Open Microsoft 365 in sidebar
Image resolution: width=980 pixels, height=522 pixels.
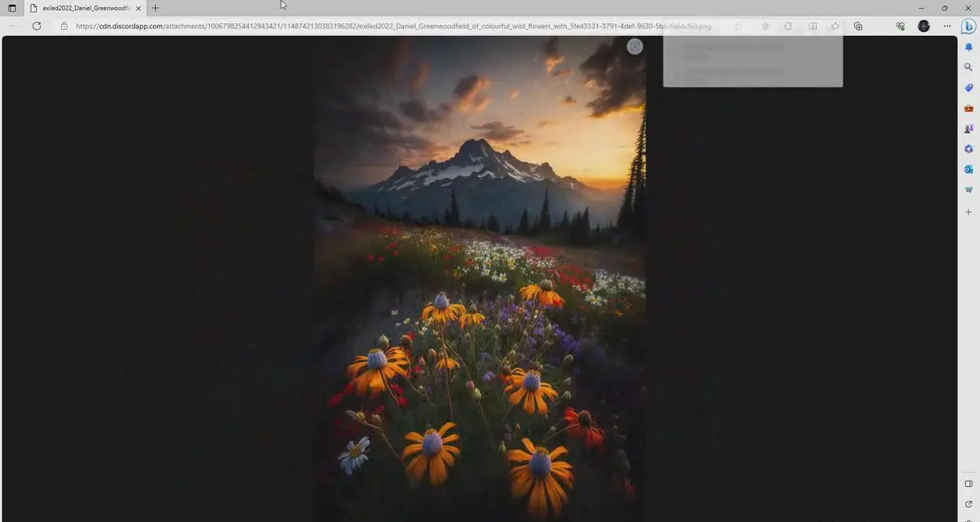pos(969,149)
